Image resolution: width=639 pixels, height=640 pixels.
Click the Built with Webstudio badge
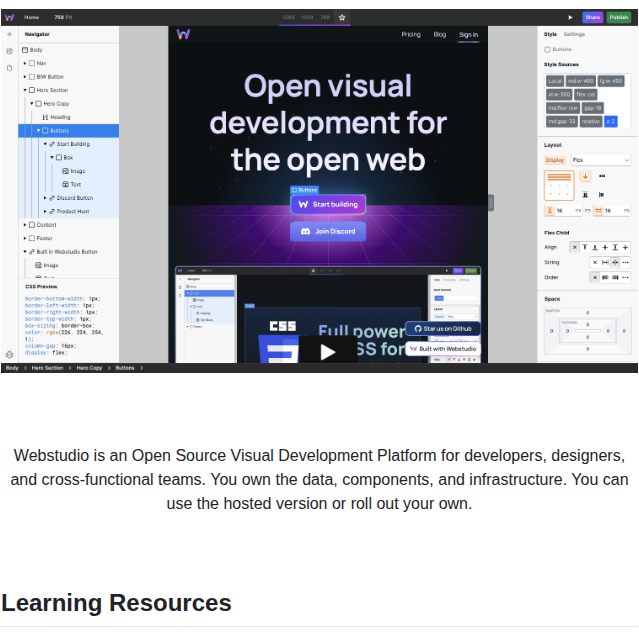click(443, 349)
